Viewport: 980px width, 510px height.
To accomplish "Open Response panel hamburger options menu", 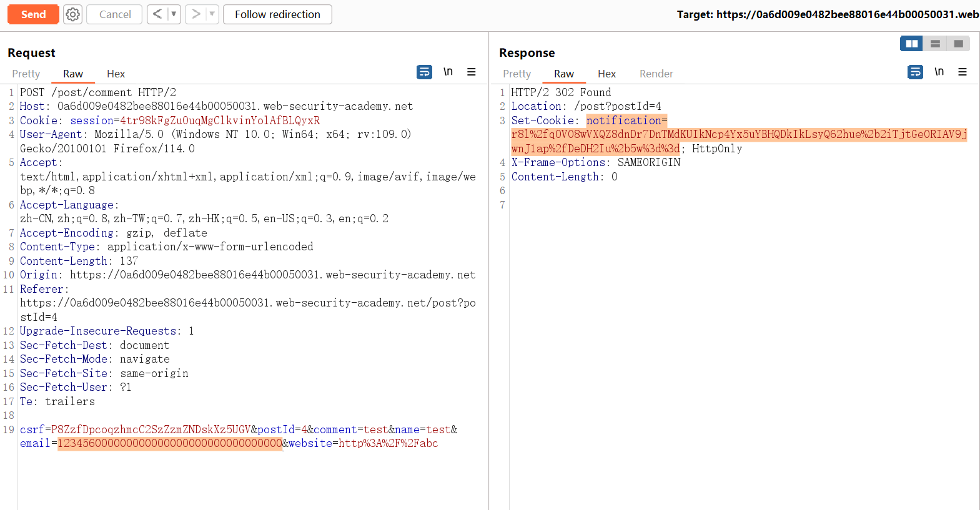I will coord(963,72).
